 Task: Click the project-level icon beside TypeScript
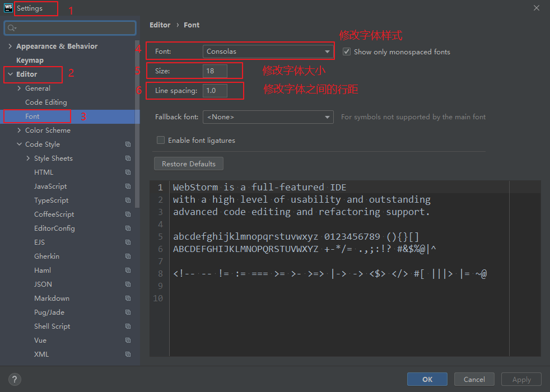tap(128, 200)
